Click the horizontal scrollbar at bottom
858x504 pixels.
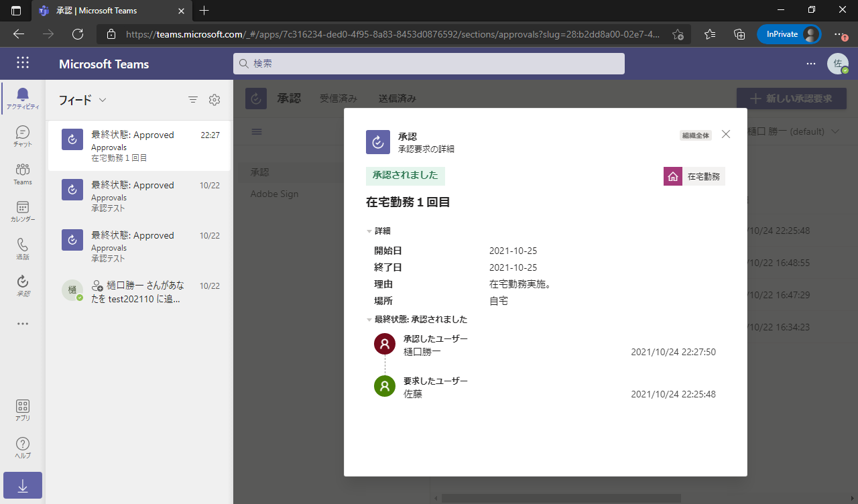[561, 498]
